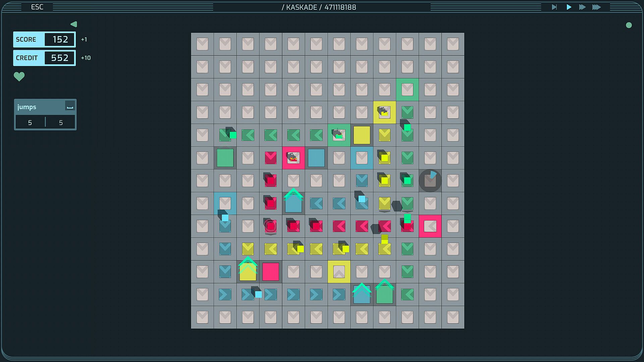The image size is (644, 362).
Task: Collapse the side panel with left triangle
Action: point(74,24)
